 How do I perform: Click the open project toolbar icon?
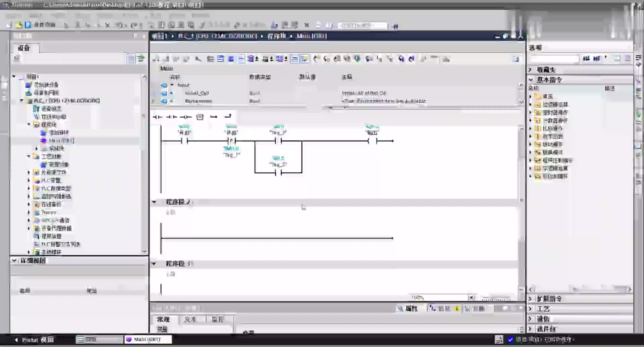click(x=18, y=25)
